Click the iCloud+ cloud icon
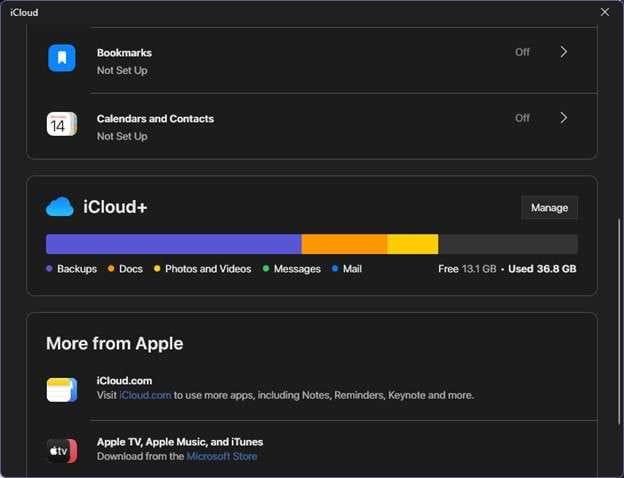The image size is (624, 478). click(60, 207)
